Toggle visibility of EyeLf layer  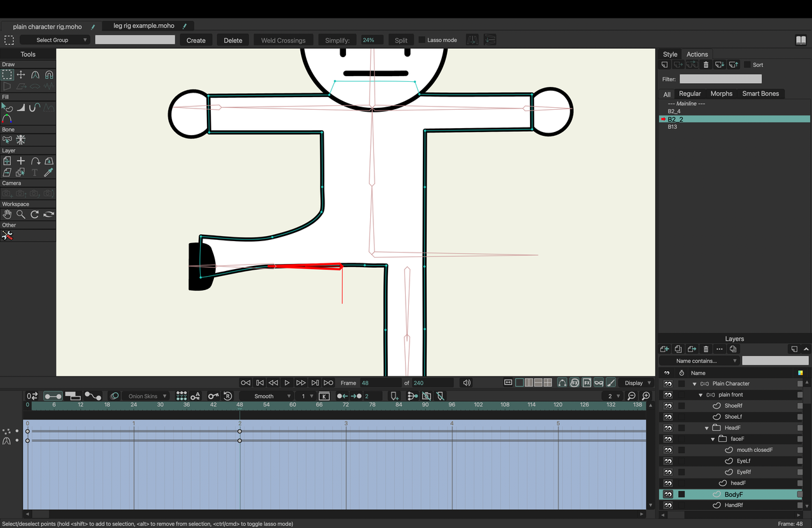(667, 461)
